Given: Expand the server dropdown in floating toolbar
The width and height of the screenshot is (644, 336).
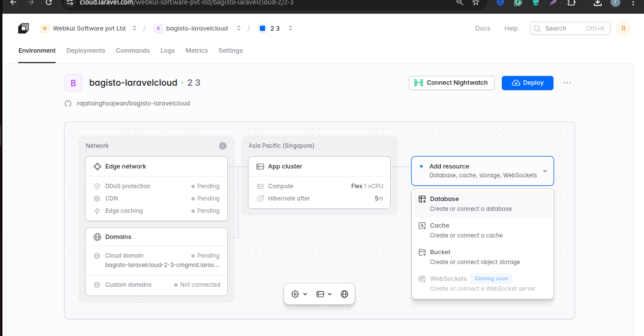Looking at the screenshot, I should pyautogui.click(x=324, y=294).
